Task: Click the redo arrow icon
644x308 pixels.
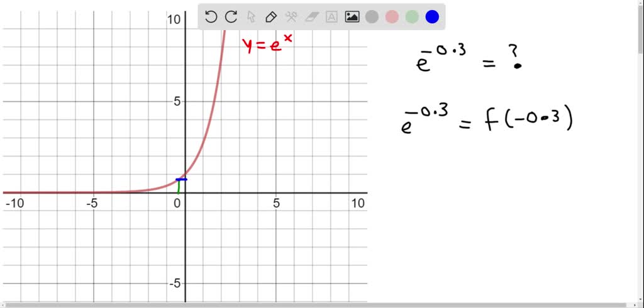Action: tap(231, 17)
